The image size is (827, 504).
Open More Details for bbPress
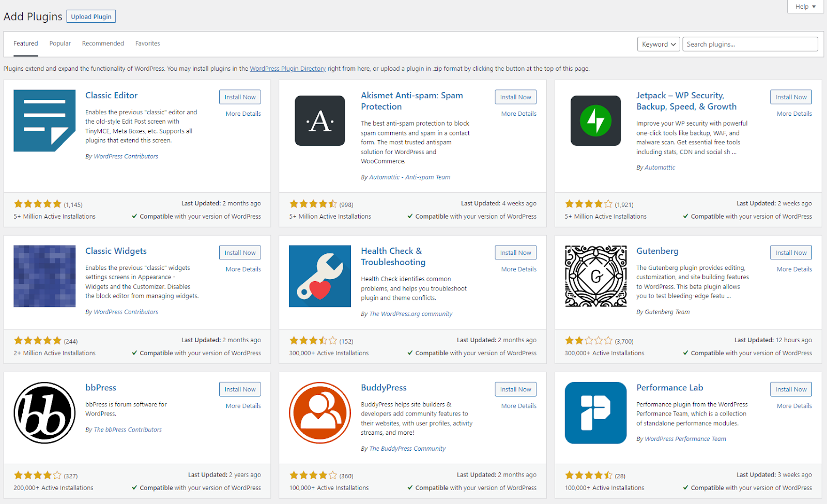[243, 406]
